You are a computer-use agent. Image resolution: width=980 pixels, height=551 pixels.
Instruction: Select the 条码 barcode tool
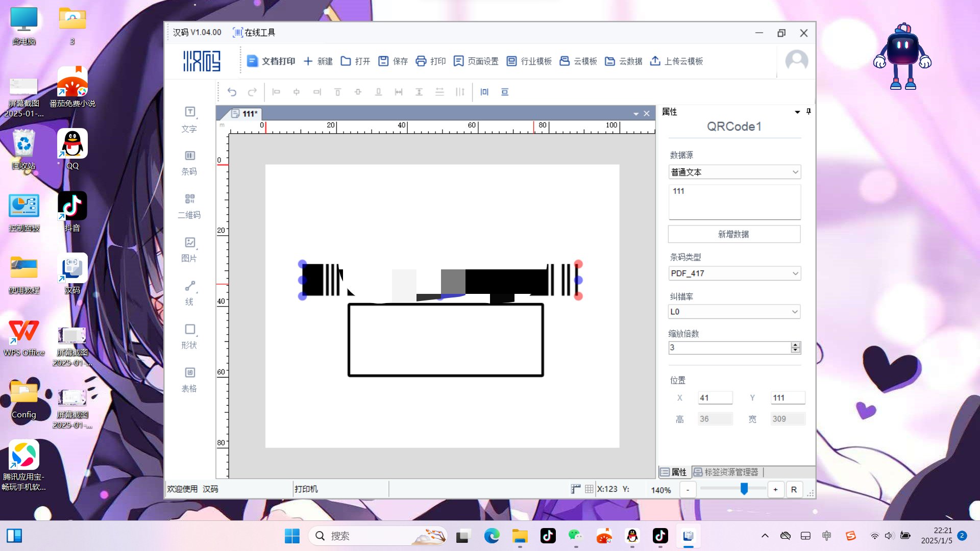point(189,163)
